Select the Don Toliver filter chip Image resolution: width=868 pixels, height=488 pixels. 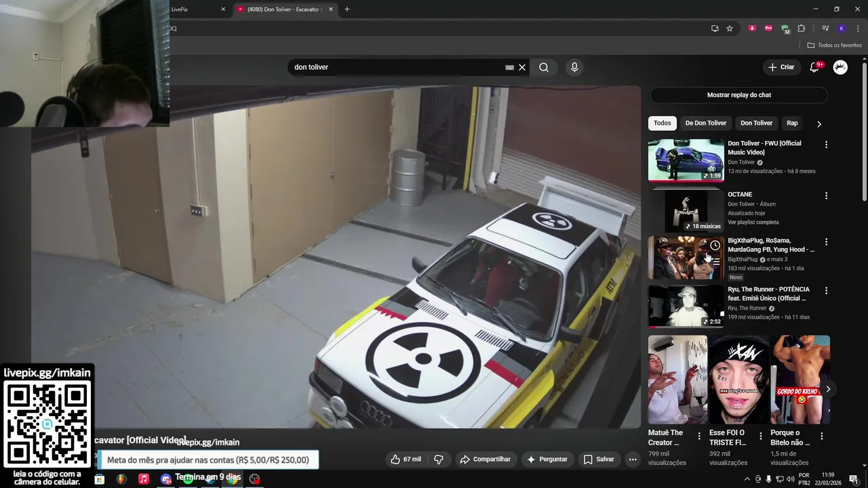(x=756, y=123)
